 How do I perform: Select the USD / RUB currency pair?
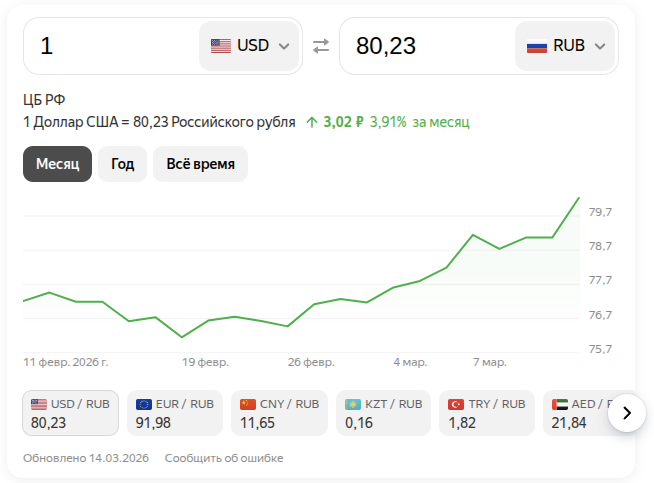click(70, 413)
